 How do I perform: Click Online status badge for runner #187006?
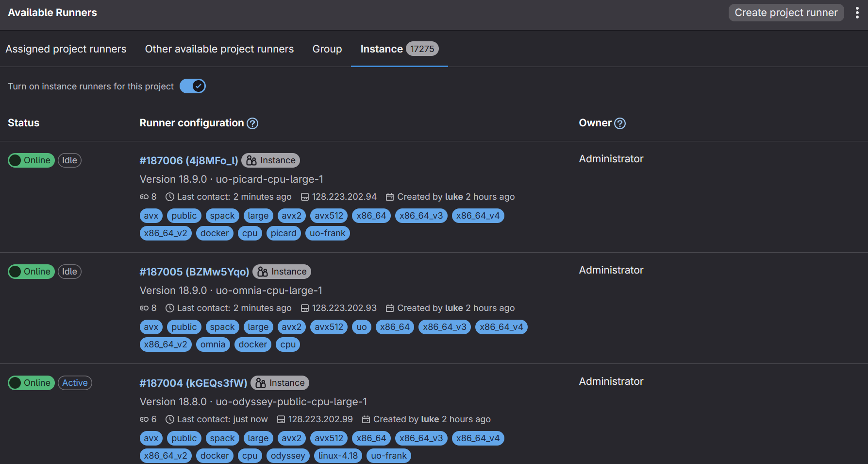coord(31,160)
